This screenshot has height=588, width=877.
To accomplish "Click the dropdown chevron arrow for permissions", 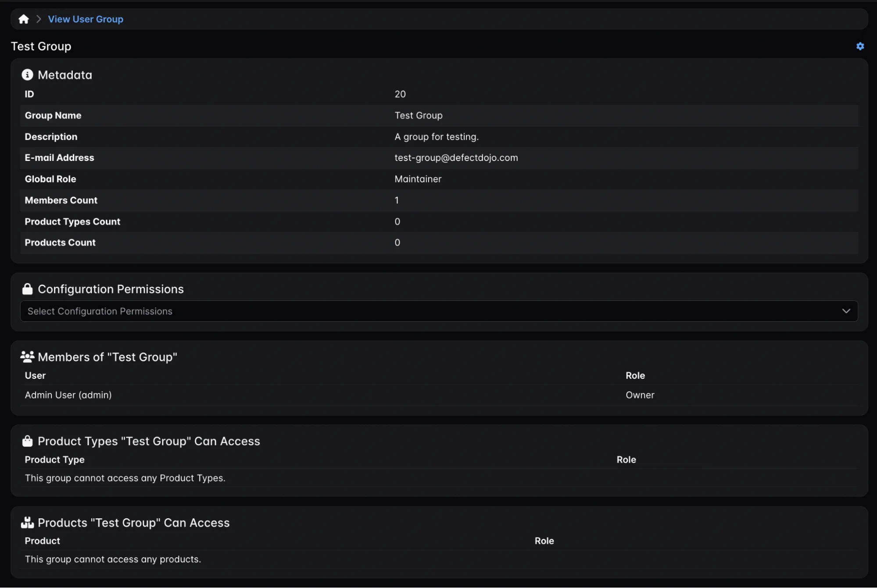I will click(x=846, y=311).
